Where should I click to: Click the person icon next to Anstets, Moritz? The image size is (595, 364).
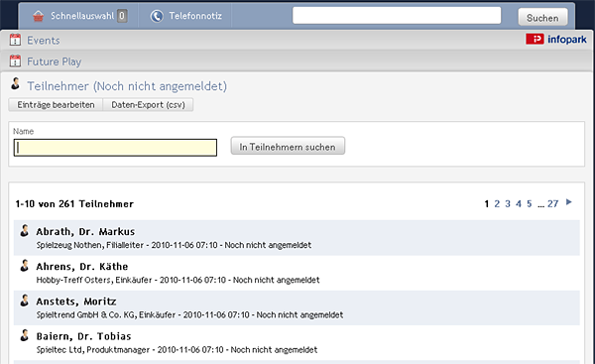(x=25, y=301)
